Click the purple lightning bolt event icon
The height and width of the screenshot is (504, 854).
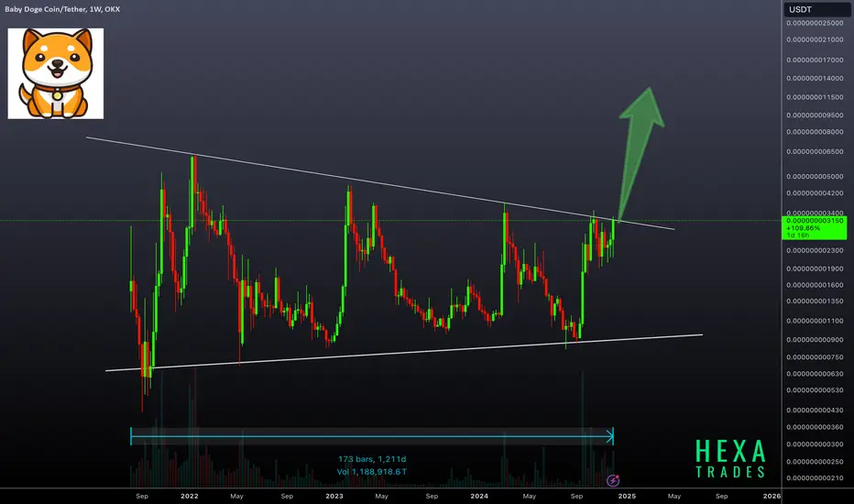[613, 480]
